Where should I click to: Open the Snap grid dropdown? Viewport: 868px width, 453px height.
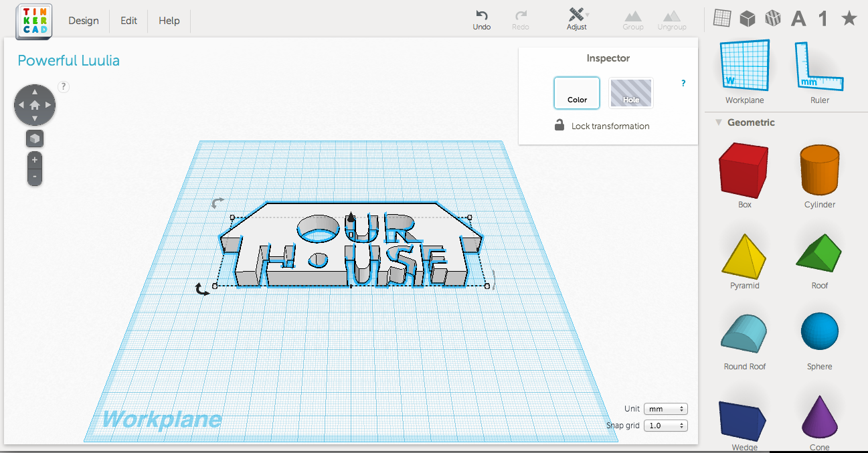click(x=665, y=425)
